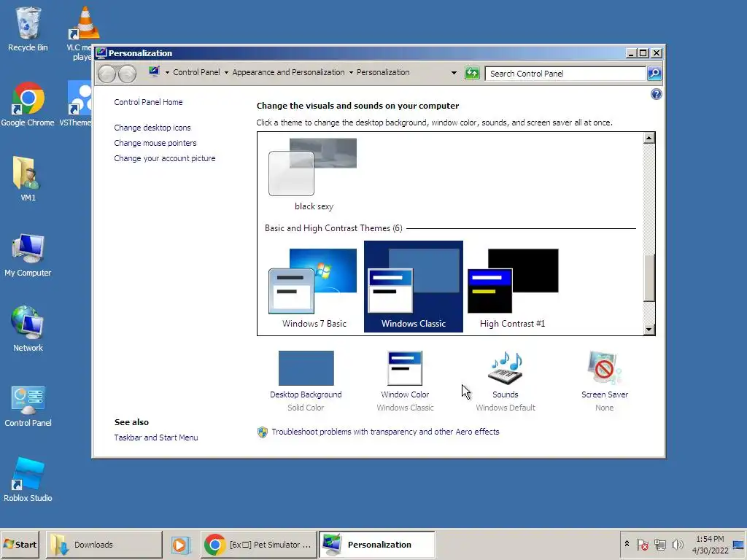Click the refresh button beside address bar
Screen dimensions: 747x560
472,73
